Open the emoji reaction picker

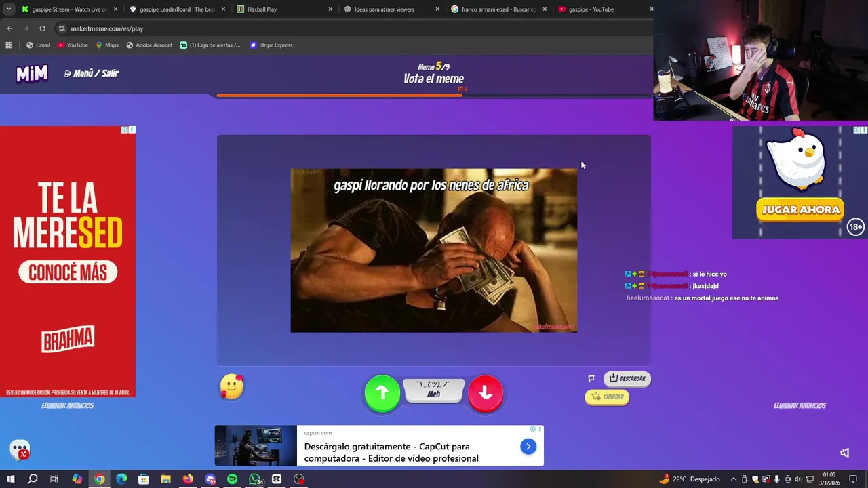(x=231, y=386)
